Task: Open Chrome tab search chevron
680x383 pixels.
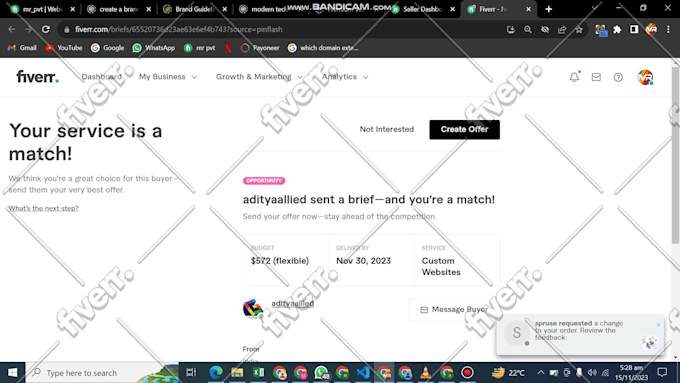Action: 594,9
